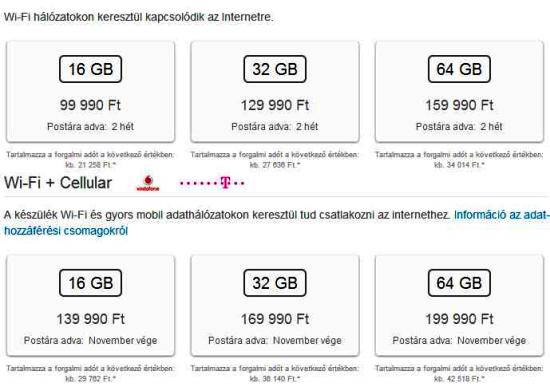Click the 64 GB badge in Cellular row
550x387 pixels.
click(459, 283)
